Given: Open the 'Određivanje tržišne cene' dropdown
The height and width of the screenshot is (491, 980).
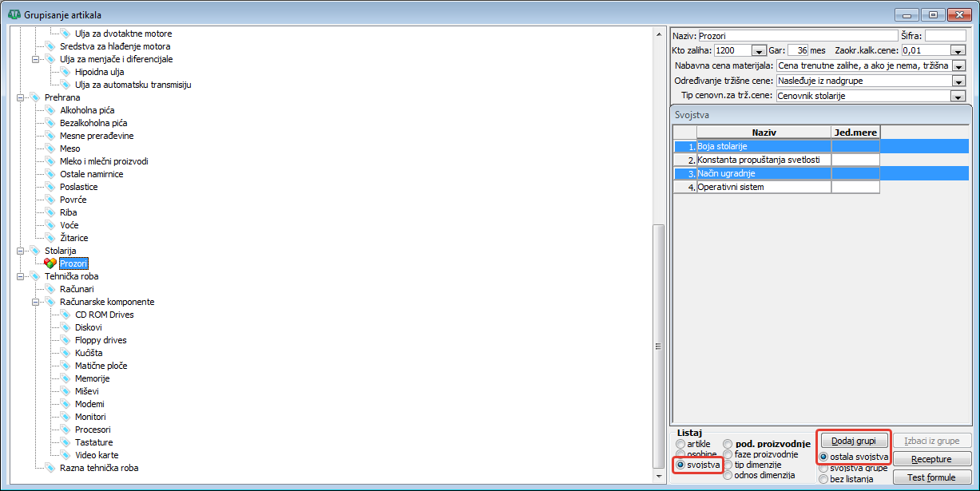Looking at the screenshot, I should (958, 81).
